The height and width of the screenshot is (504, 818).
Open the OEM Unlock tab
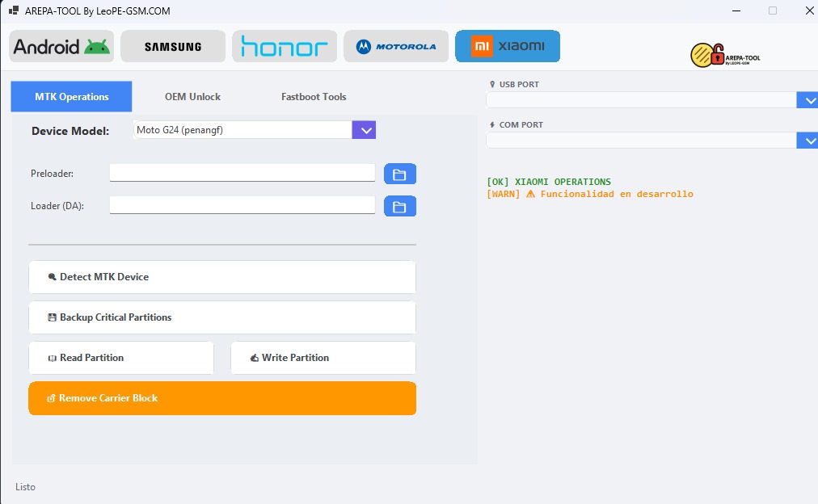click(192, 97)
